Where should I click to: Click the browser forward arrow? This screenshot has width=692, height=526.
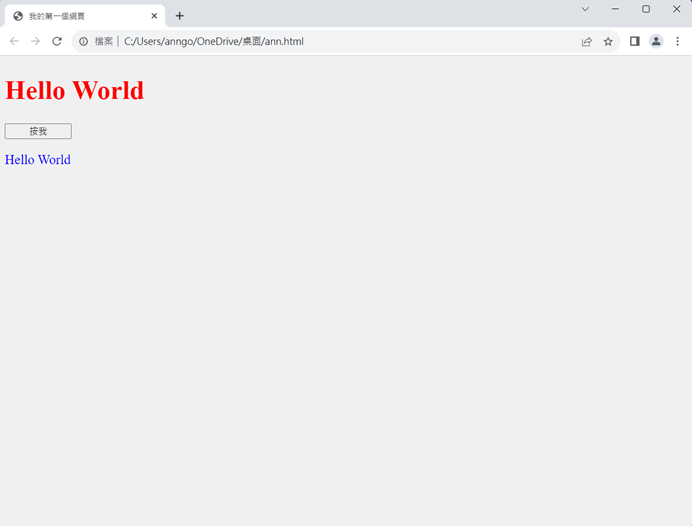coord(35,41)
